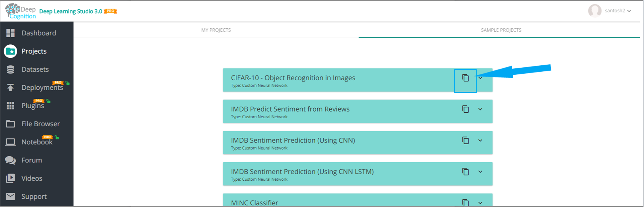The image size is (644, 207).
Task: Click the Deep Cognition logo
Action: tap(21, 11)
